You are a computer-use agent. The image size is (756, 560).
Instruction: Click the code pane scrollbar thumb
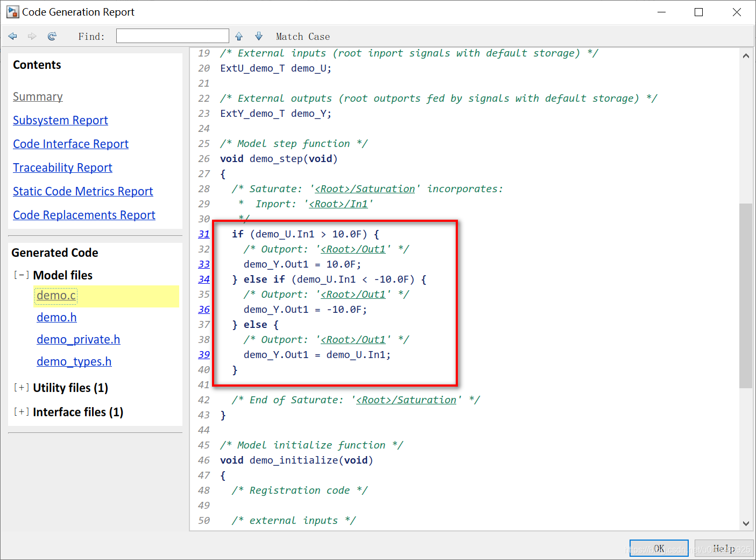click(x=746, y=296)
